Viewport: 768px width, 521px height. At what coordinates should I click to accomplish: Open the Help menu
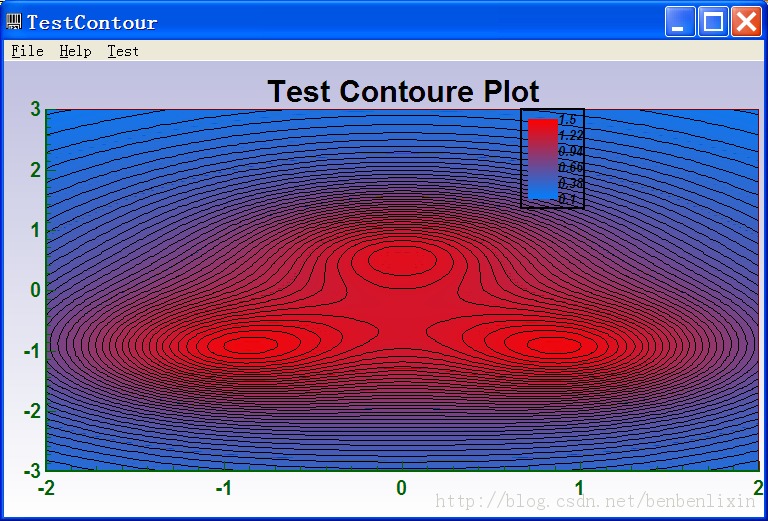pyautogui.click(x=75, y=51)
